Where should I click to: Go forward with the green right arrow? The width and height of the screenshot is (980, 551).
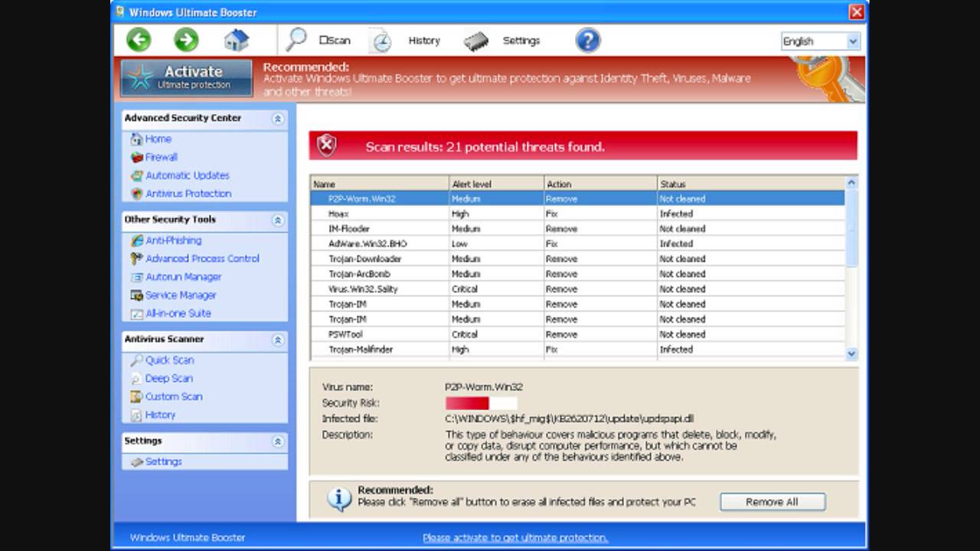click(186, 40)
